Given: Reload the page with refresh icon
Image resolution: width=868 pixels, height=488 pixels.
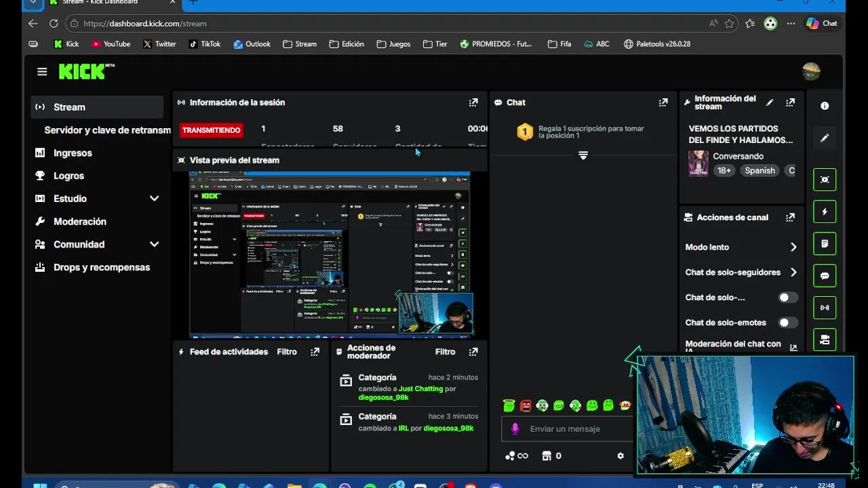Looking at the screenshot, I should [x=54, y=24].
